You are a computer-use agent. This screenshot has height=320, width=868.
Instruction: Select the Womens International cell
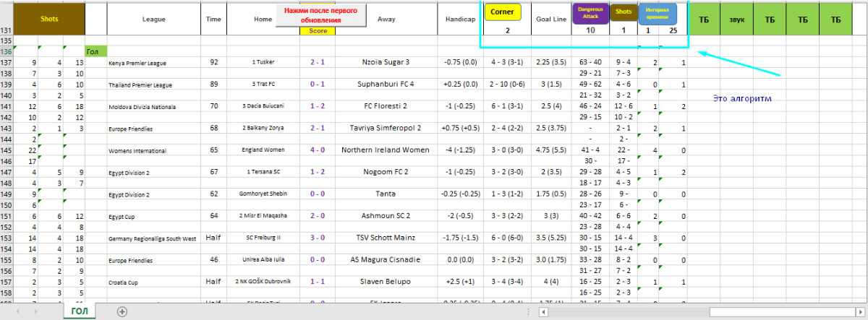pyautogui.click(x=153, y=151)
